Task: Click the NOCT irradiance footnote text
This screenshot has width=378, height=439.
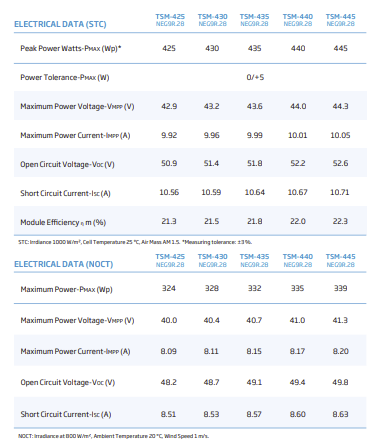Action: [114, 436]
